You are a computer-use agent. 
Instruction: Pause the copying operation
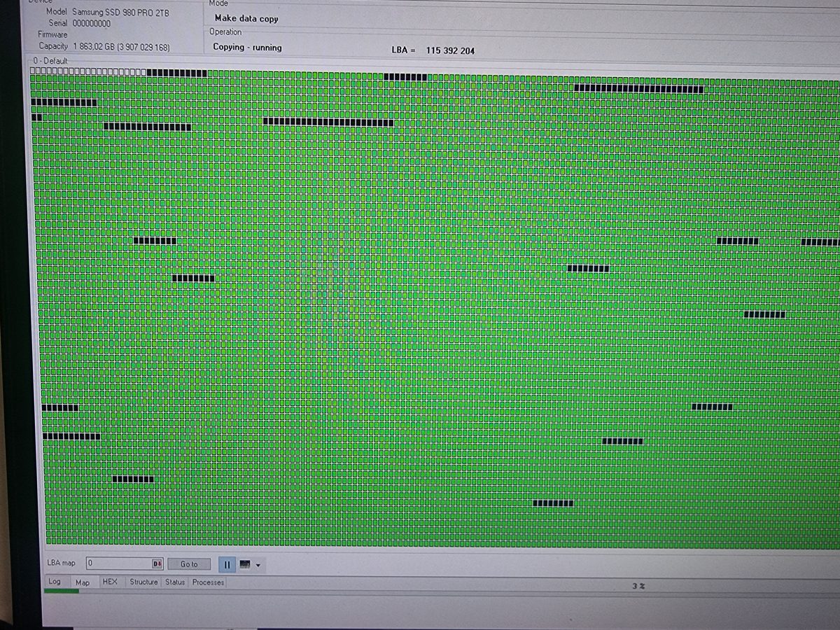(227, 564)
